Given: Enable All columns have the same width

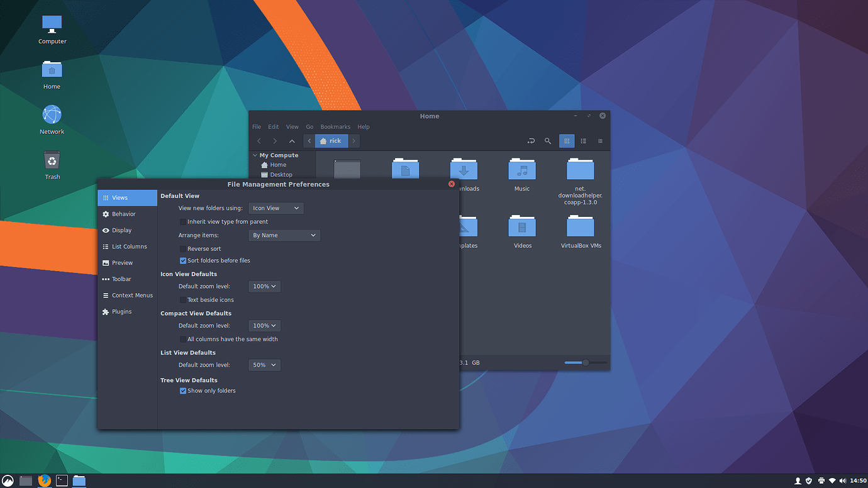Looking at the screenshot, I should click(x=183, y=339).
